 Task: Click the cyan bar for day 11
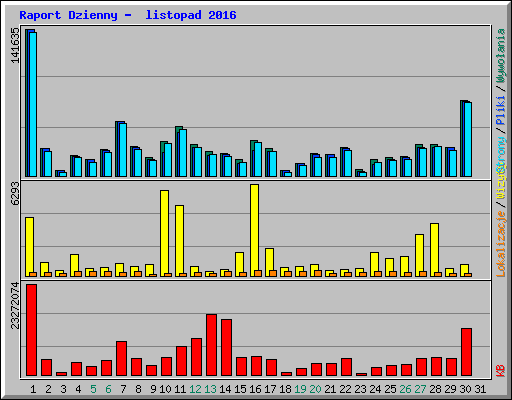pyautogui.click(x=183, y=153)
